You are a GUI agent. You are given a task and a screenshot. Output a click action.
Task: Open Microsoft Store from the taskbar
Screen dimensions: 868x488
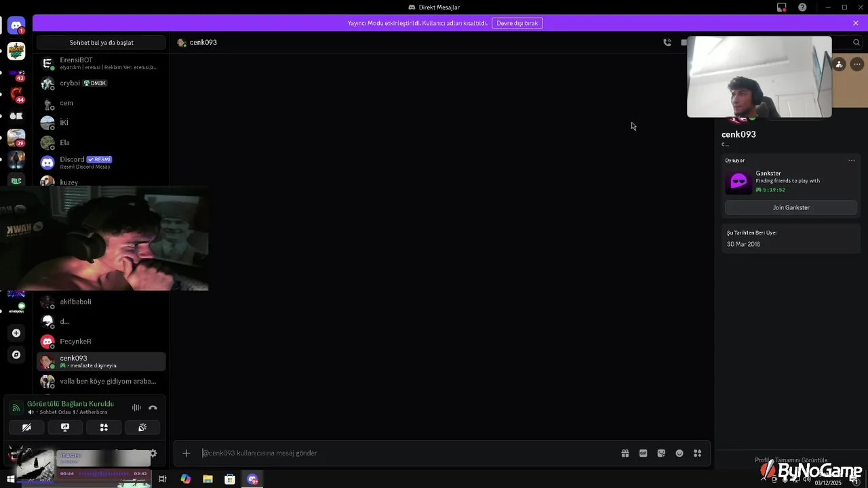click(x=230, y=479)
